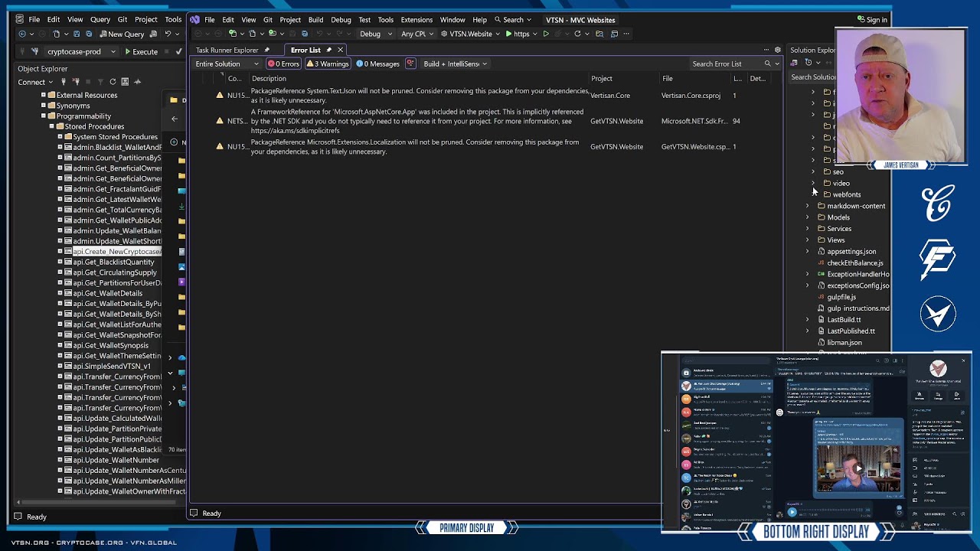
Task: Select the System.Text.Json warning row
Action: pos(487,96)
